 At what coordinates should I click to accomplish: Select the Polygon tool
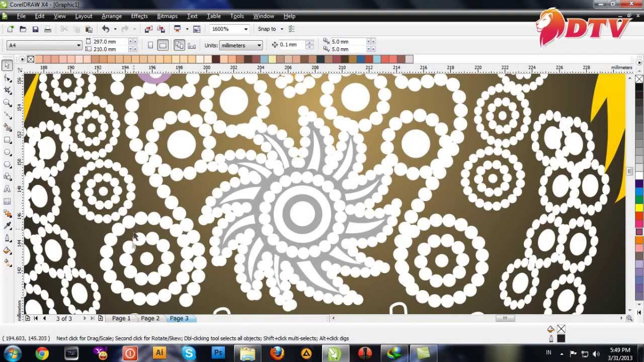(x=7, y=164)
